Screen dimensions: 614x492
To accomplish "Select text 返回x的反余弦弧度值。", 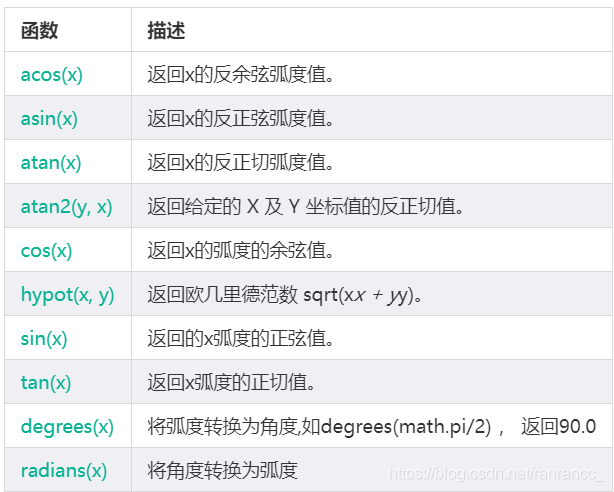I will [240, 74].
